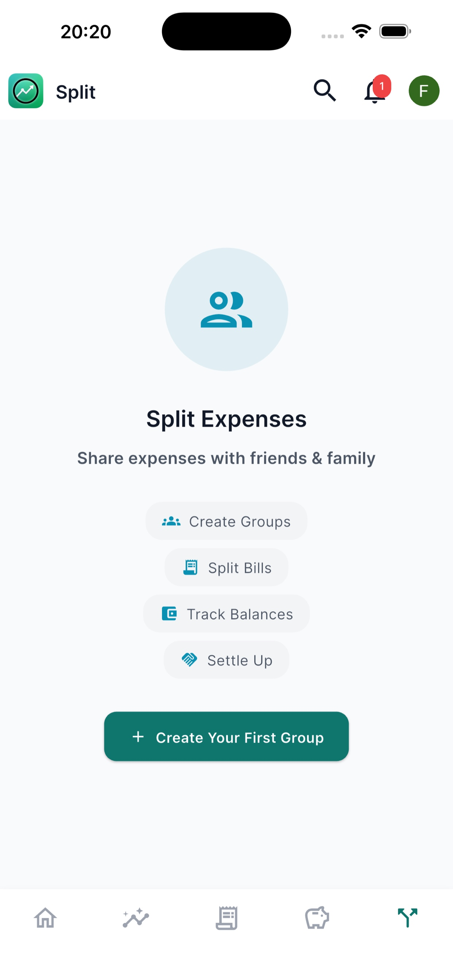This screenshot has height=980, width=453.
Task: Open notifications bell with red badge
Action: pos(376,90)
